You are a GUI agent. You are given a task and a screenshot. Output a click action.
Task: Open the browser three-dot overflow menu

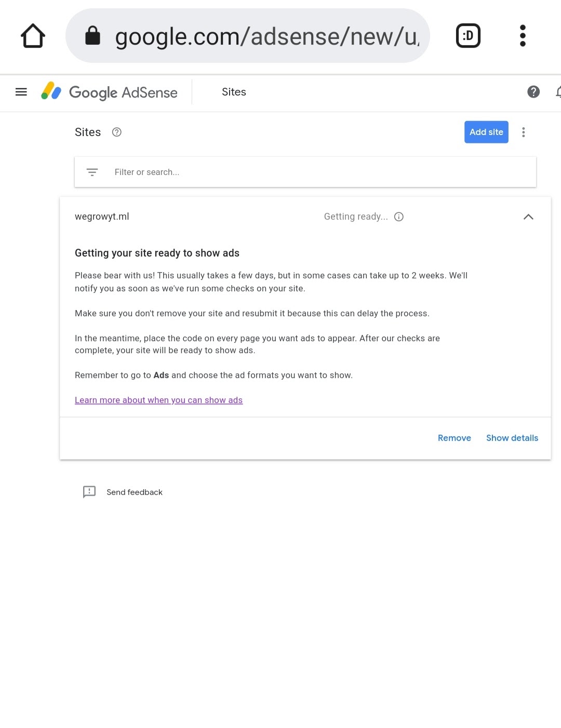coord(523,36)
